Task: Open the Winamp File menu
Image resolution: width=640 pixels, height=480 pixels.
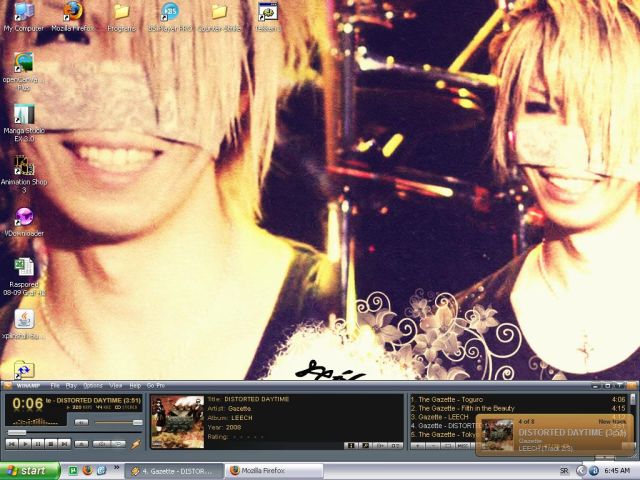Action: pyautogui.click(x=55, y=385)
